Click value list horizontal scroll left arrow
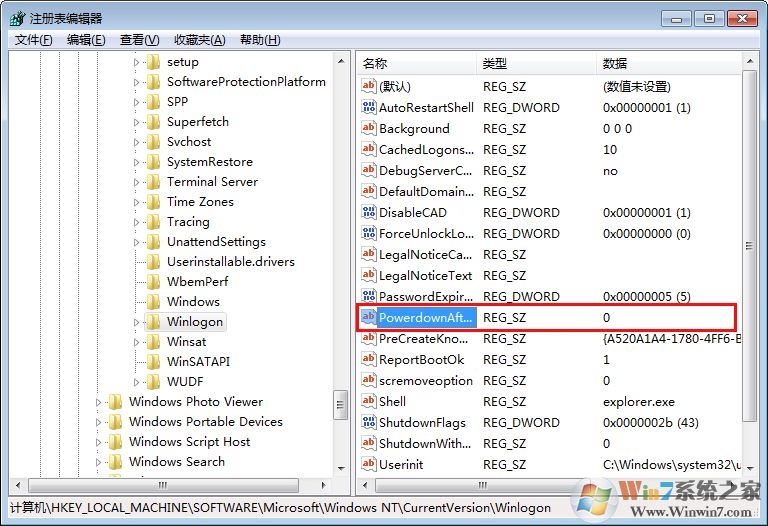Screen dimensions: 768x526 [x=364, y=485]
